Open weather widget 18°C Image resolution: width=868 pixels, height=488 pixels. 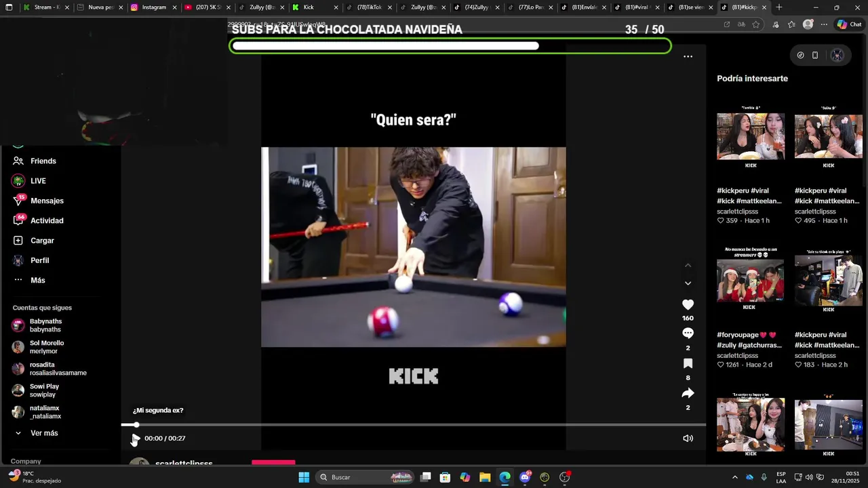pos(34,477)
